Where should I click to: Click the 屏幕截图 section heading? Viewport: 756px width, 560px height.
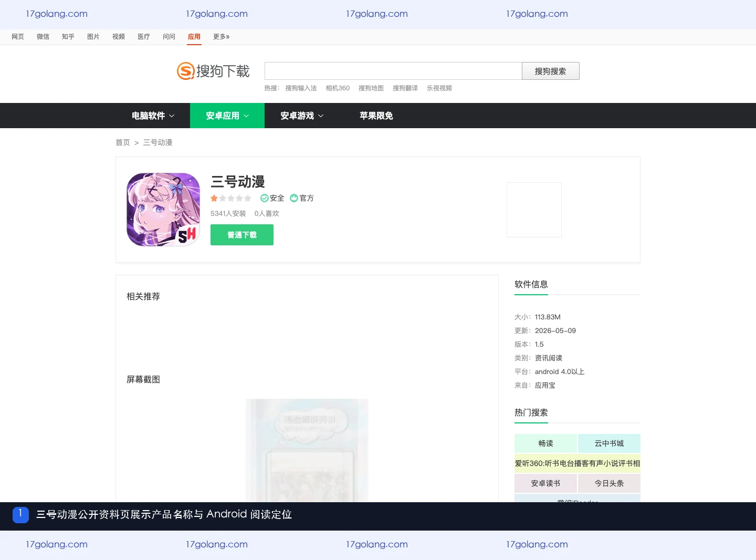[143, 379]
